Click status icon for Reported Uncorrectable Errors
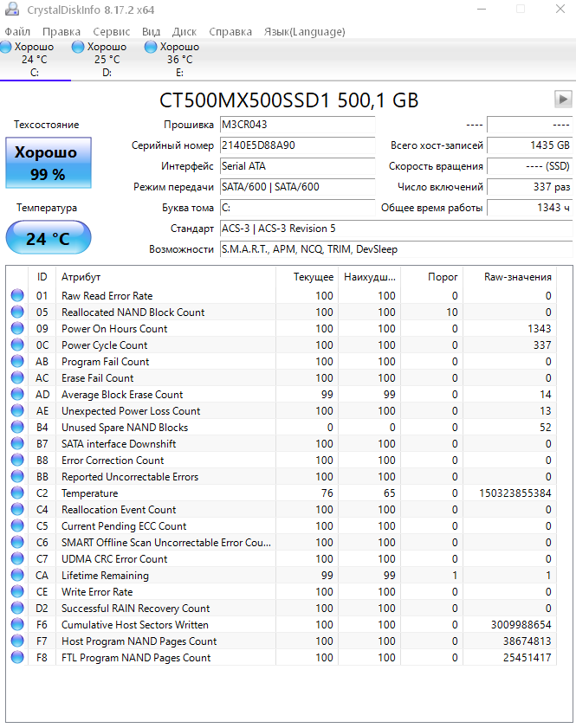This screenshot has width=576, height=728. [17, 476]
